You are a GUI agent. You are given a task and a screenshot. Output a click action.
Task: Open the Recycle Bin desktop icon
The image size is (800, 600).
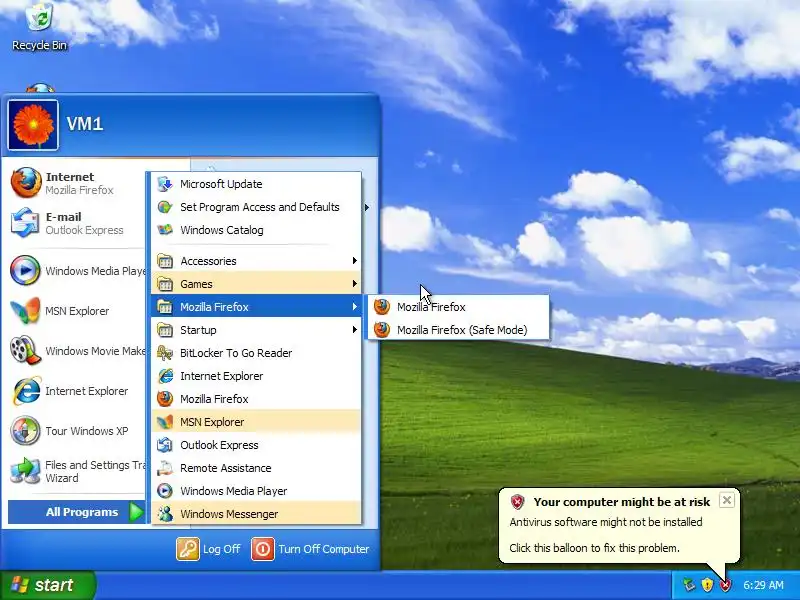click(39, 27)
